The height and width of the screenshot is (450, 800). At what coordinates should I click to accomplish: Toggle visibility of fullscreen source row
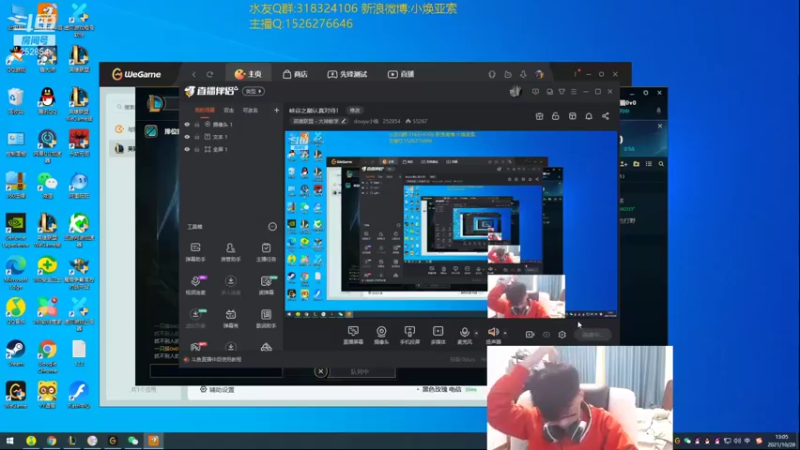pyautogui.click(x=187, y=149)
